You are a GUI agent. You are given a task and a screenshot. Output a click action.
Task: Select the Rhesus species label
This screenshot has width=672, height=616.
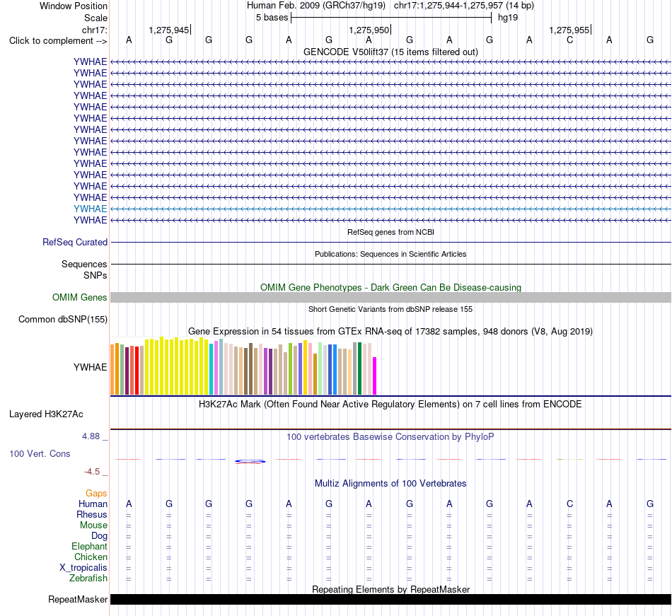pyautogui.click(x=92, y=514)
